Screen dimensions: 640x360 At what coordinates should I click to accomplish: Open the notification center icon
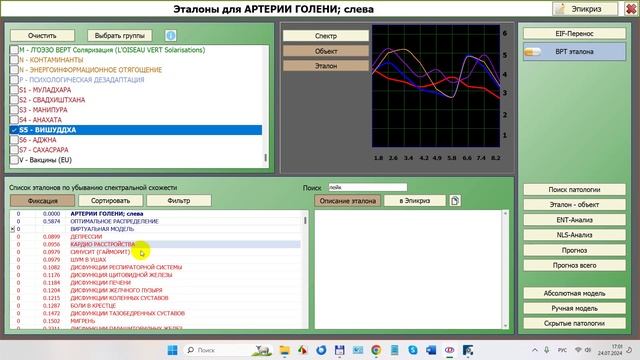[x=629, y=350]
